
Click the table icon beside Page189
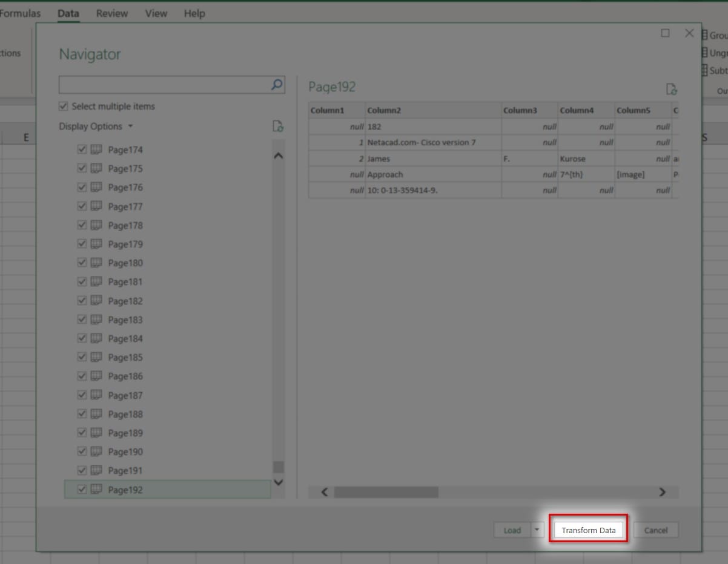[96, 433]
